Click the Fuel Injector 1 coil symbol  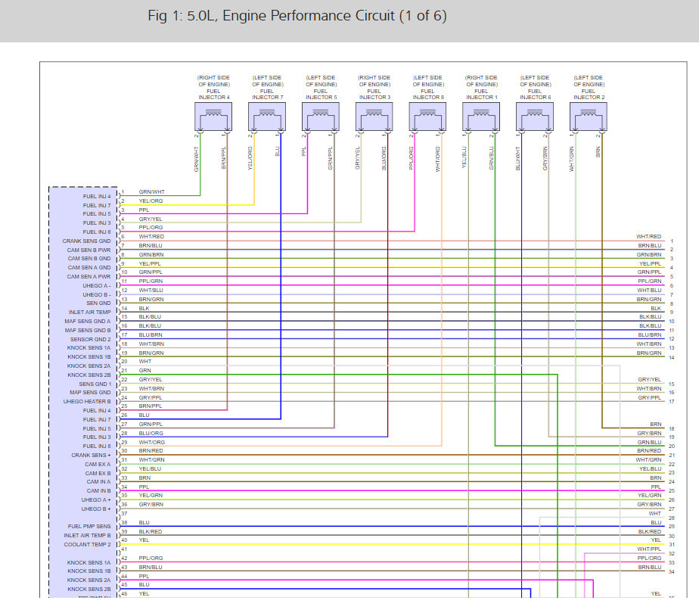(481, 117)
